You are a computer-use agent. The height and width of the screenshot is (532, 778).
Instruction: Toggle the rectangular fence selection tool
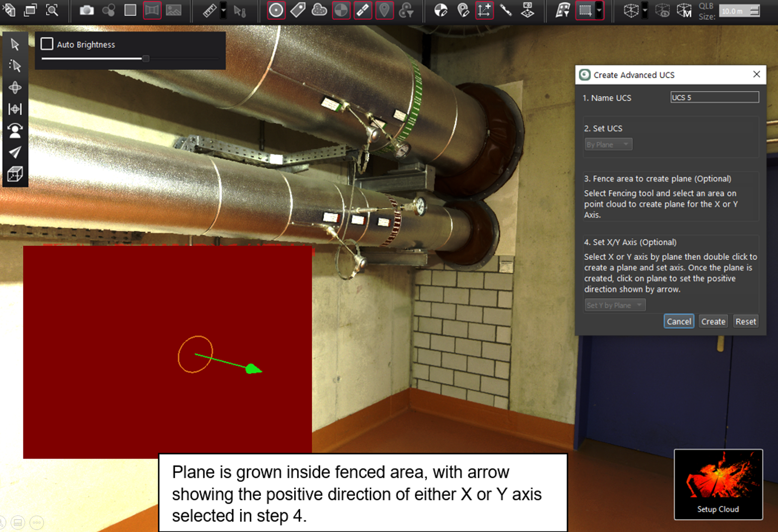(585, 10)
